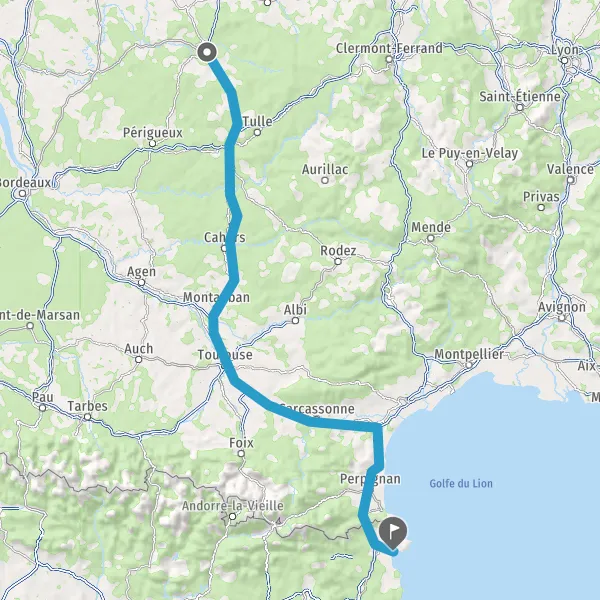This screenshot has height=600, width=600.
Task: Click the Saint-Étienne city label
Action: coord(520,96)
